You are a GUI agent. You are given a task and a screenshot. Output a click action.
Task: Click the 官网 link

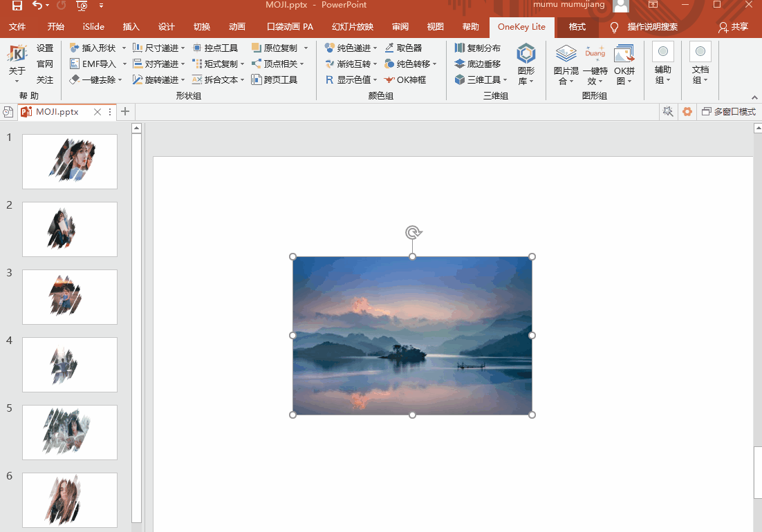pos(44,63)
